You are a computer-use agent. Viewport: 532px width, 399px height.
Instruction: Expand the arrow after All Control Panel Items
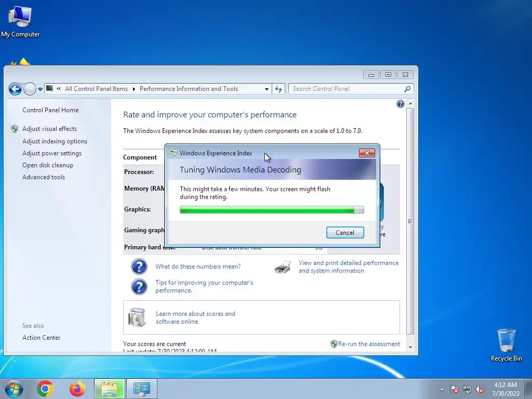point(134,89)
